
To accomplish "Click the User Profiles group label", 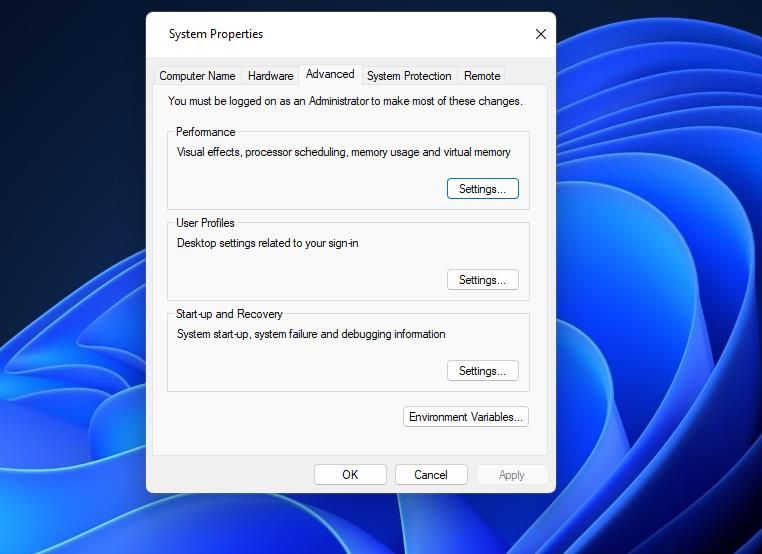I will click(x=205, y=223).
